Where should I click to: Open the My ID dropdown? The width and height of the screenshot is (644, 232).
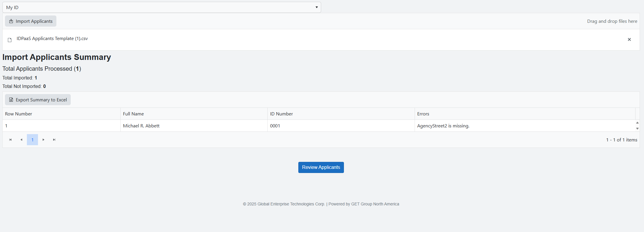pyautogui.click(x=161, y=7)
